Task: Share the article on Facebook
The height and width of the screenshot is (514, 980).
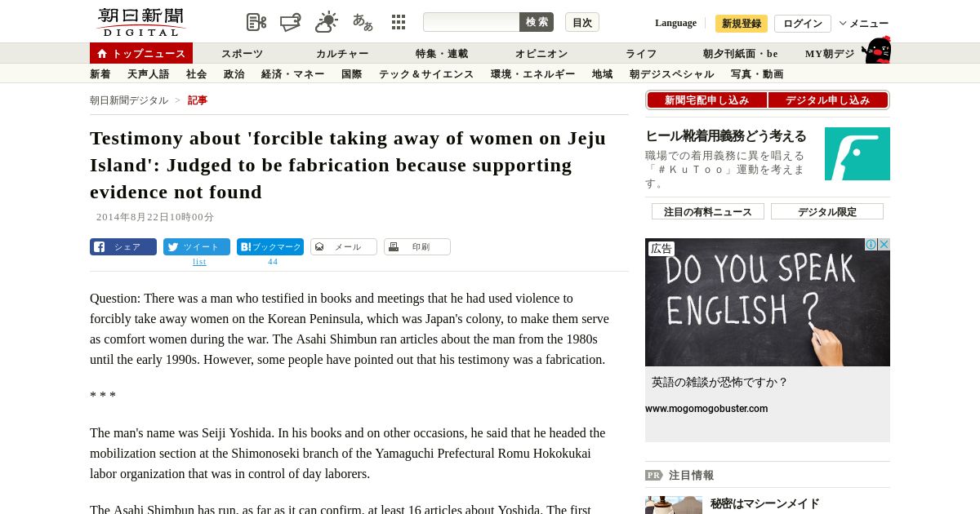Action: 123,247
